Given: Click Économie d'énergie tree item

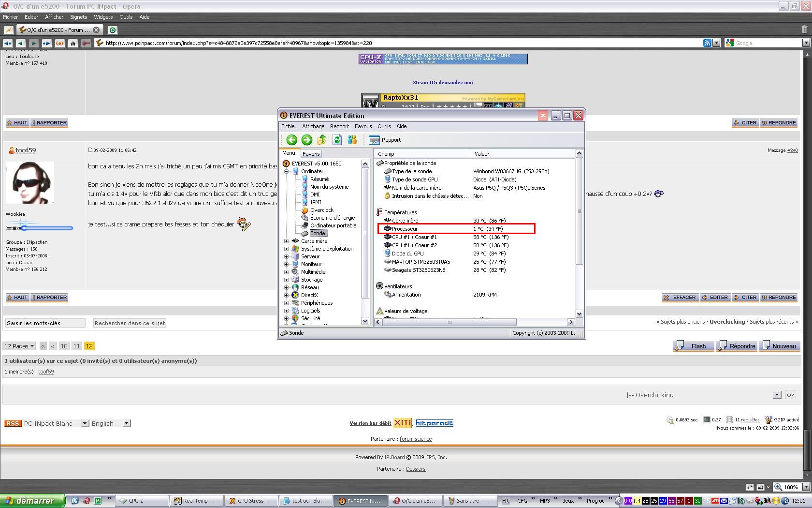Looking at the screenshot, I should 333,218.
